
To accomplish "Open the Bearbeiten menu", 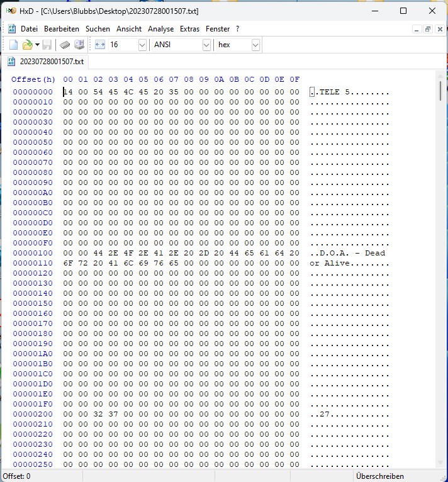I will click(x=62, y=29).
